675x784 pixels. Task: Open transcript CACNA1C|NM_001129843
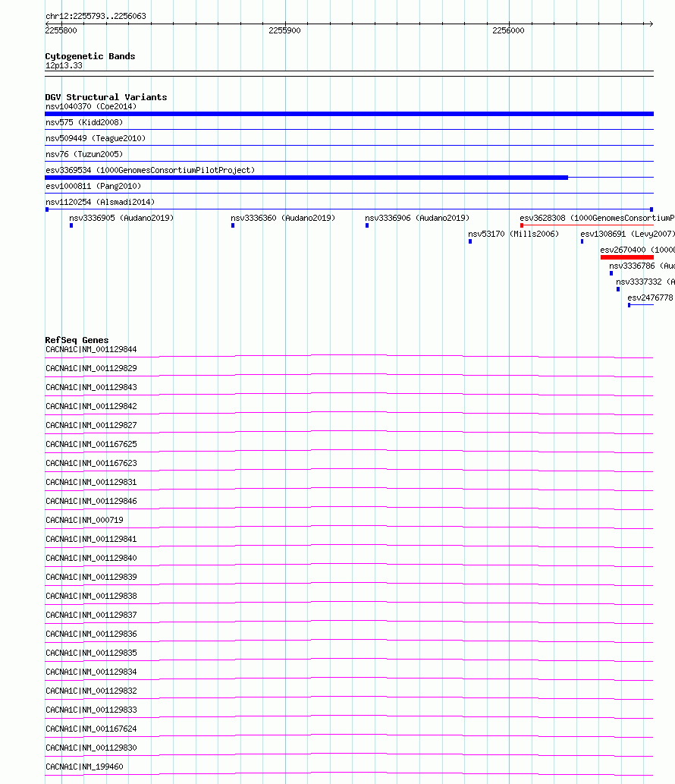click(x=91, y=388)
